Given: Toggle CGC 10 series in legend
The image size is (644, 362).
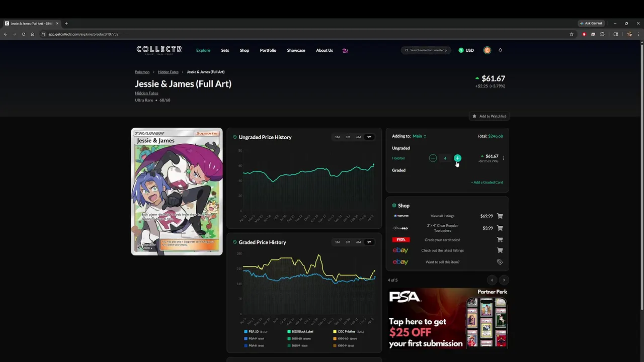Looking at the screenshot, I should coord(345,339).
